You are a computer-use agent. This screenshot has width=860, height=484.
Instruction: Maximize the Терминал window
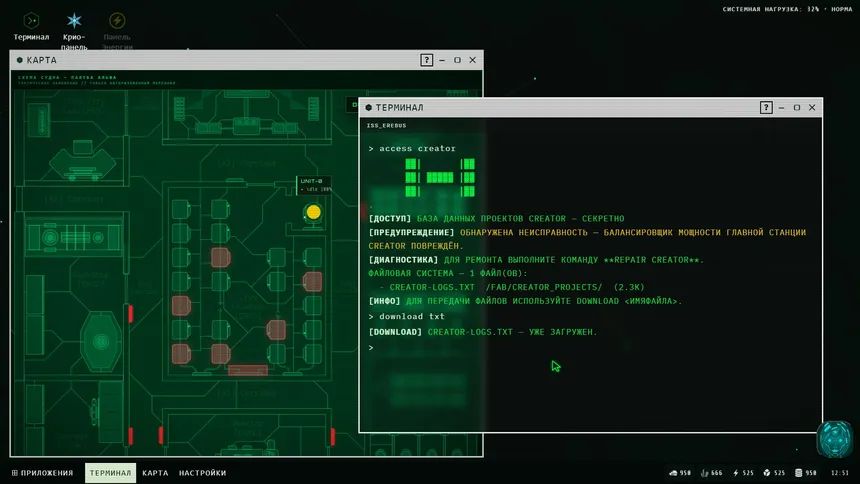(x=797, y=108)
